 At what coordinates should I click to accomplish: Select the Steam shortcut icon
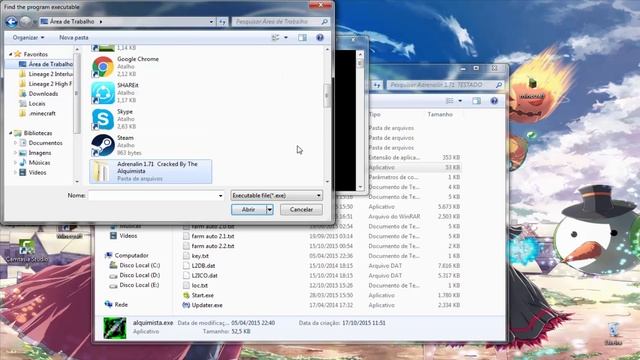(x=103, y=145)
